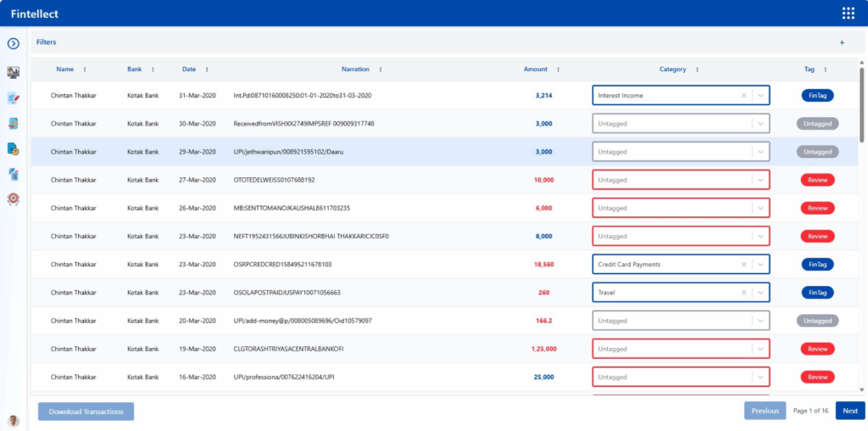Open the Category column options menu
Viewport: 868px width, 431px height.
[697, 70]
